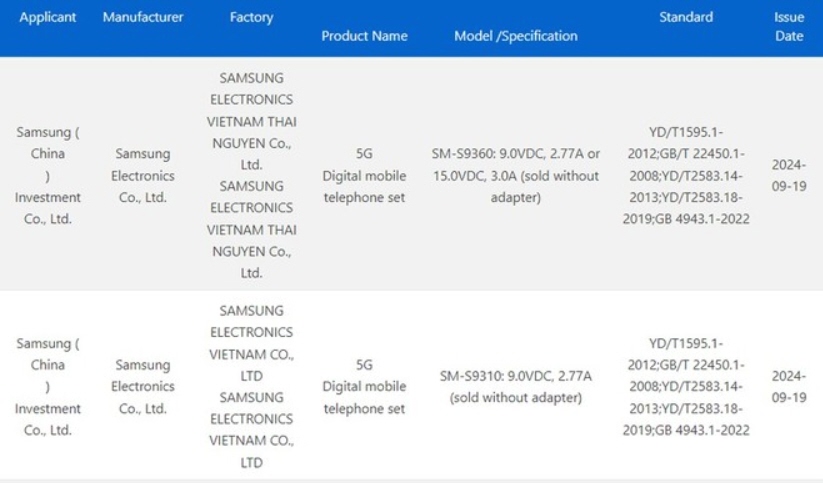823x483 pixels.
Task: Click the first row's 2024-09-19 issue date
Action: (x=789, y=175)
